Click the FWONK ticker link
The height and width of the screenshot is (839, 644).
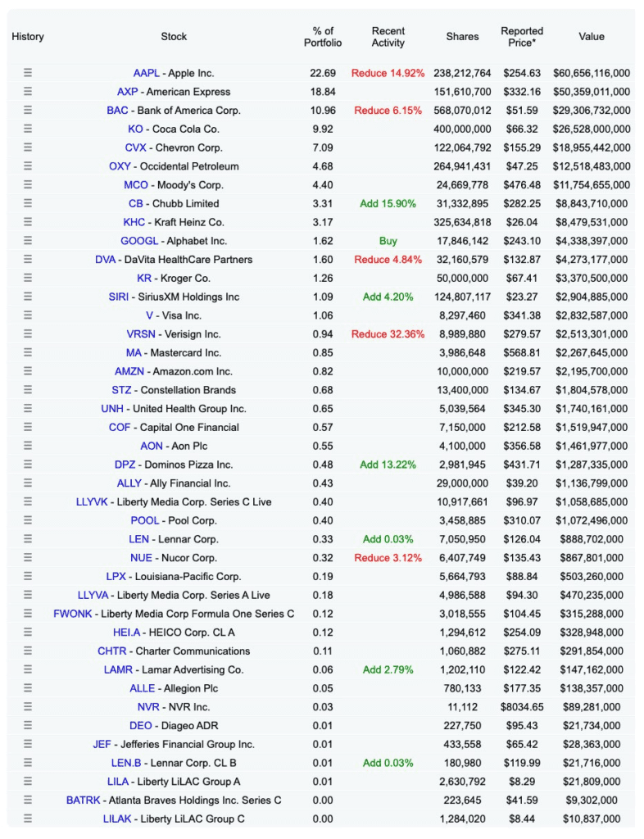tap(73, 614)
